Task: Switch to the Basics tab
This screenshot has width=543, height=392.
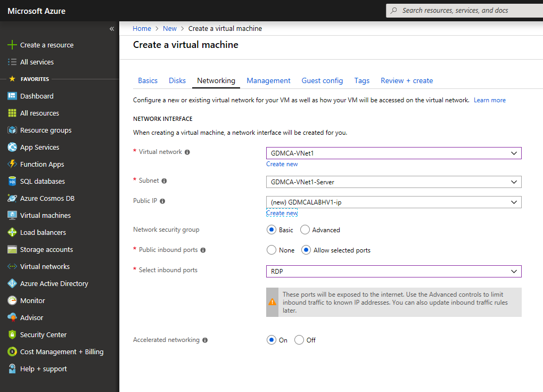Action: (147, 80)
